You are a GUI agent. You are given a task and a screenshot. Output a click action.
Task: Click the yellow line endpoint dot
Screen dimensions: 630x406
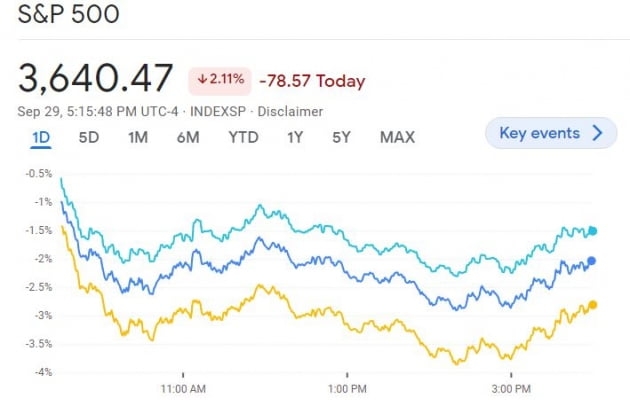(593, 305)
